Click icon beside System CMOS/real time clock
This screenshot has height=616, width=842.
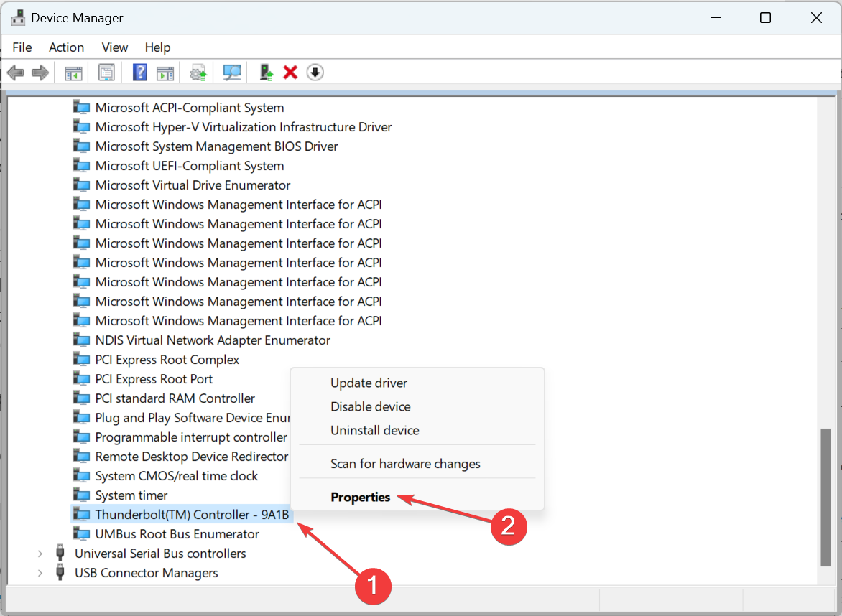pyautogui.click(x=81, y=476)
